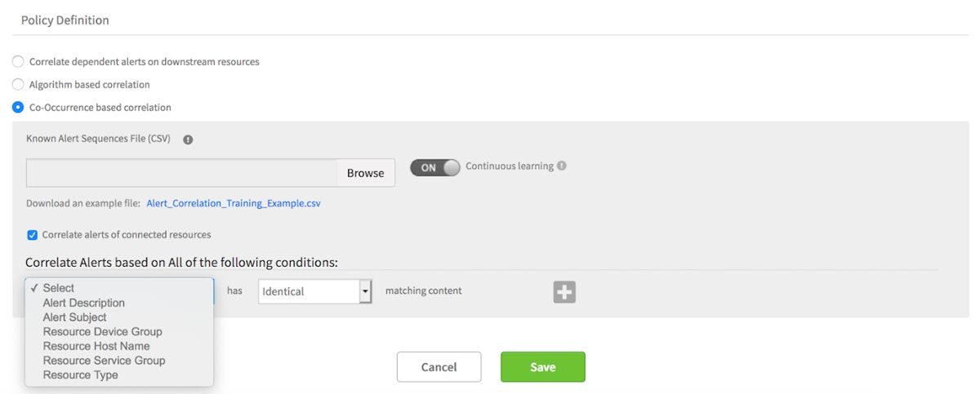The height and width of the screenshot is (394, 980).
Task: Select Correlate dependent alerts on downstream resources
Action: tap(18, 61)
